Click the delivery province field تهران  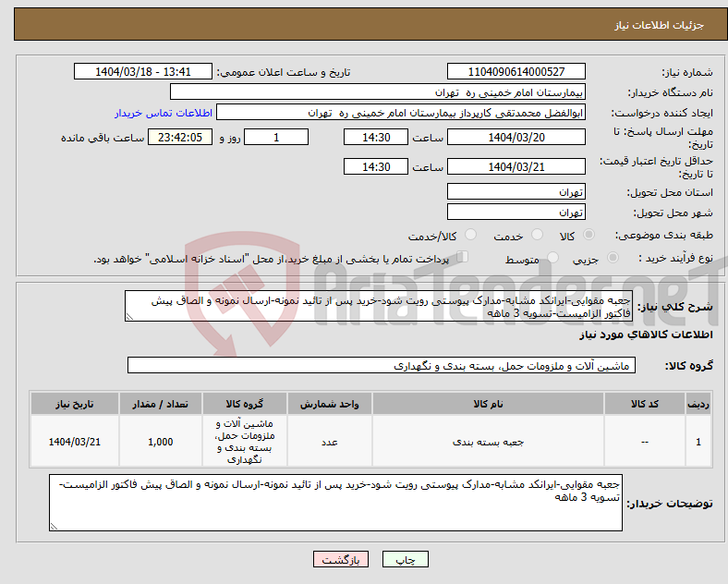pos(516,191)
